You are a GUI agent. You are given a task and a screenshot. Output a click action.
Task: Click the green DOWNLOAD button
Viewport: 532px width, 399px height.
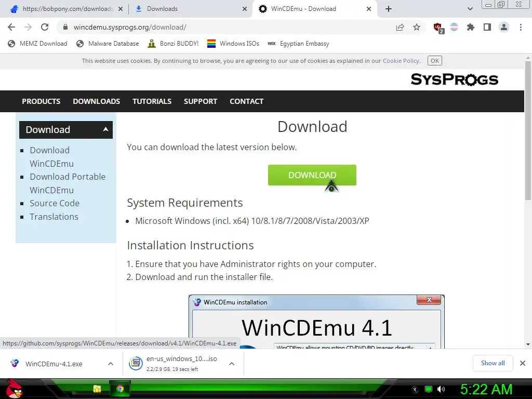(312, 175)
